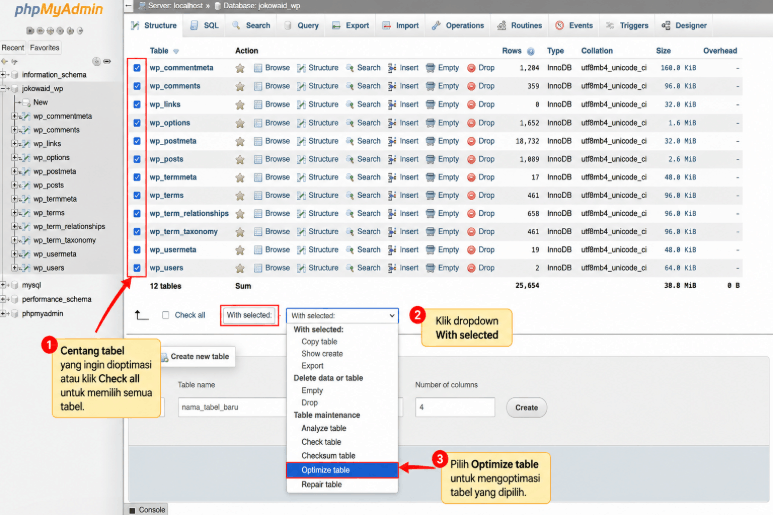Click the Empty icon in wp_termmeta row
The height and width of the screenshot is (515, 773).
click(430, 177)
